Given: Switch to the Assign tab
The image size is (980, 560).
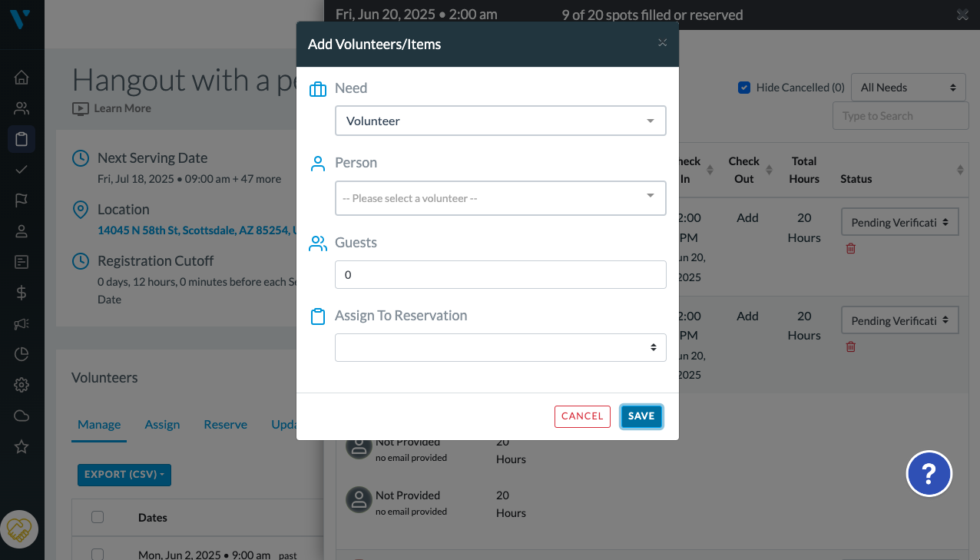Looking at the screenshot, I should pyautogui.click(x=162, y=425).
